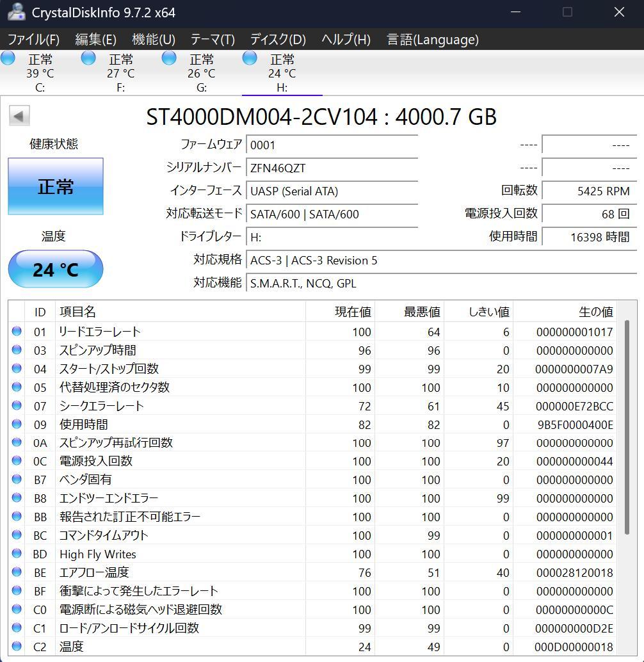Open the 機能(U) menu
Image resolution: width=644 pixels, height=662 pixels.
152,39
